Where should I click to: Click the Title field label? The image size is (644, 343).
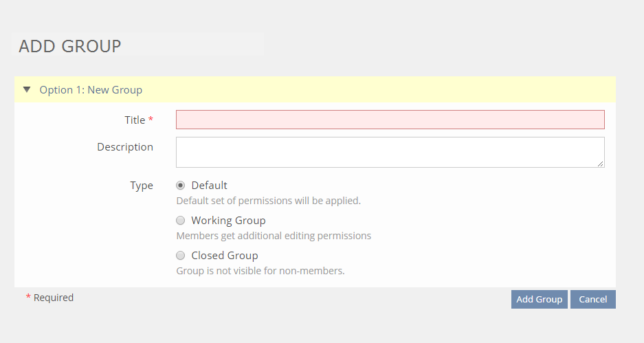[135, 120]
